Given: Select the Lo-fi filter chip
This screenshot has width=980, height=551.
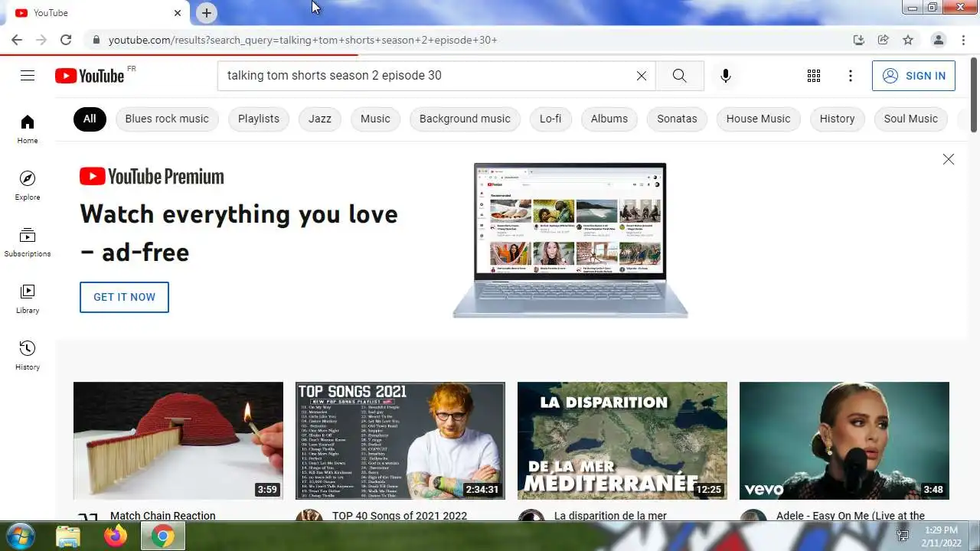Looking at the screenshot, I should pyautogui.click(x=550, y=119).
